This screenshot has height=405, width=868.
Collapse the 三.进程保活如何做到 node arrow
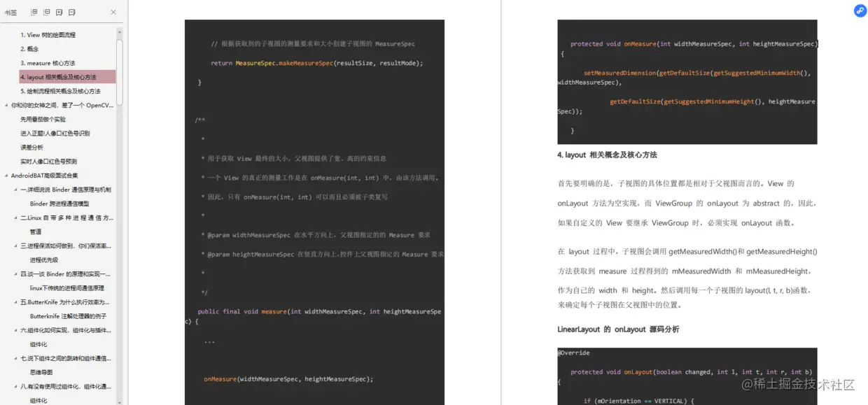pos(16,246)
